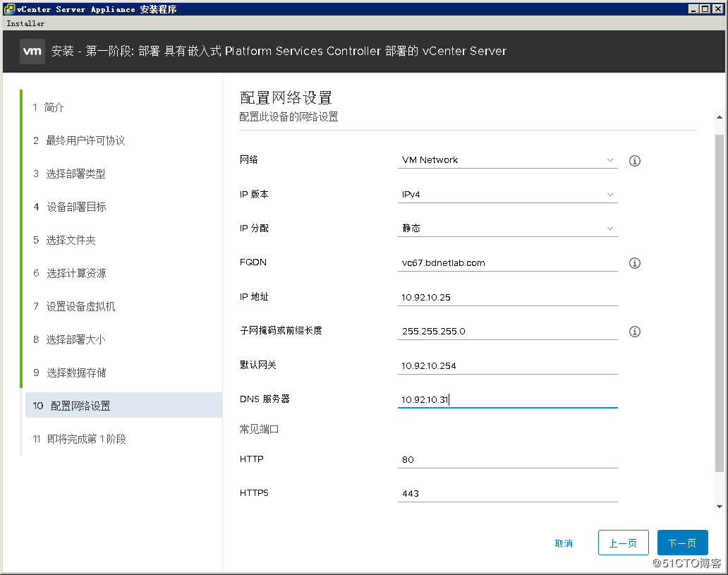Go to step 8 选择部署大小
Screen dimensions: 728x575
coord(69,339)
